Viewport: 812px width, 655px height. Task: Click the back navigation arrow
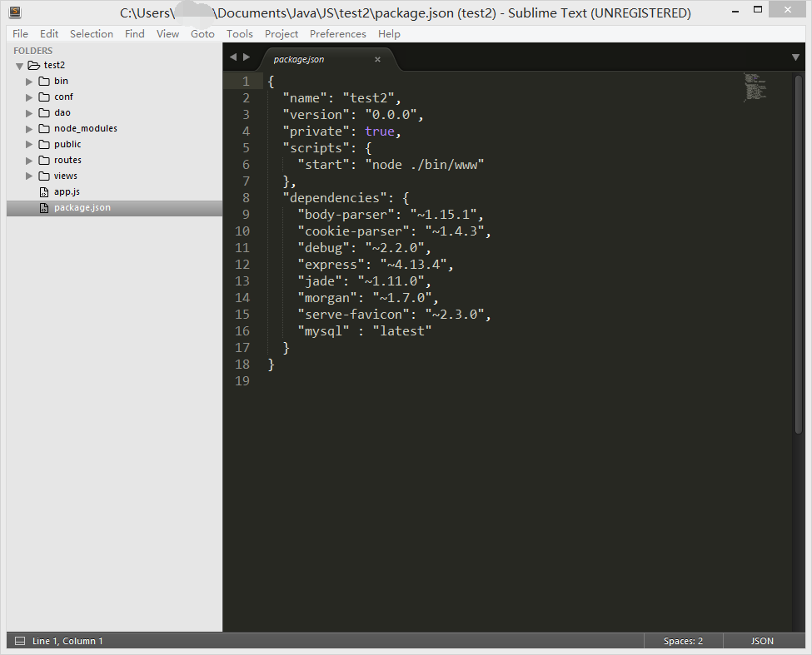233,57
